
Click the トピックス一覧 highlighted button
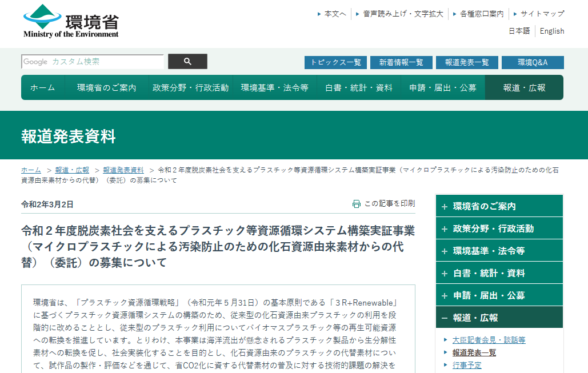coord(335,62)
